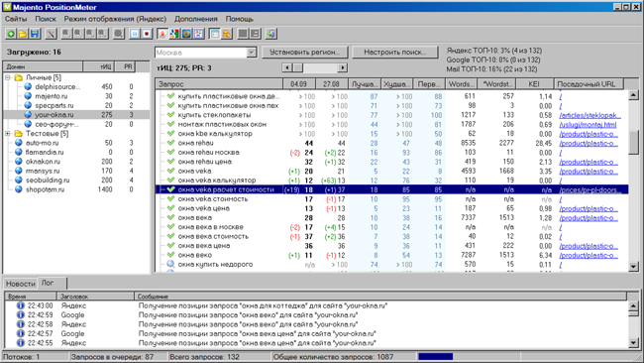Viewport: 644px width, 363px height.
Task: Click the date scroller thumb next to тИЦ
Action: pyautogui.click(x=298, y=67)
